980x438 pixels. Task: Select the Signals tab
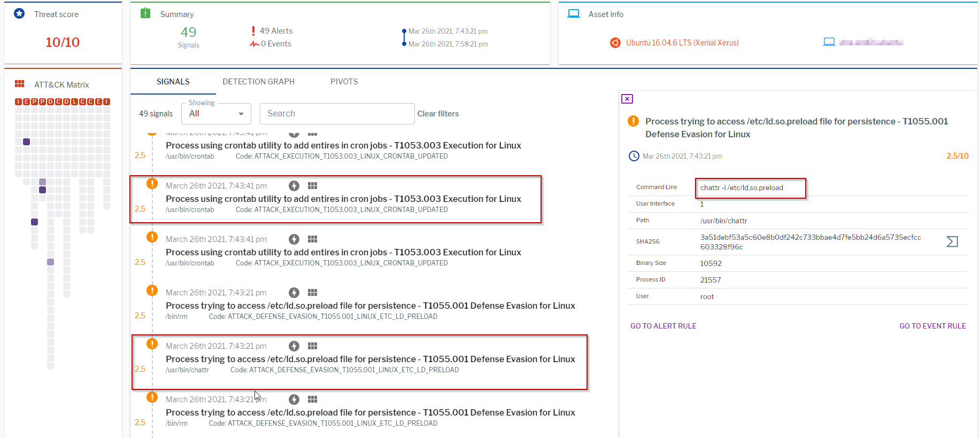173,82
